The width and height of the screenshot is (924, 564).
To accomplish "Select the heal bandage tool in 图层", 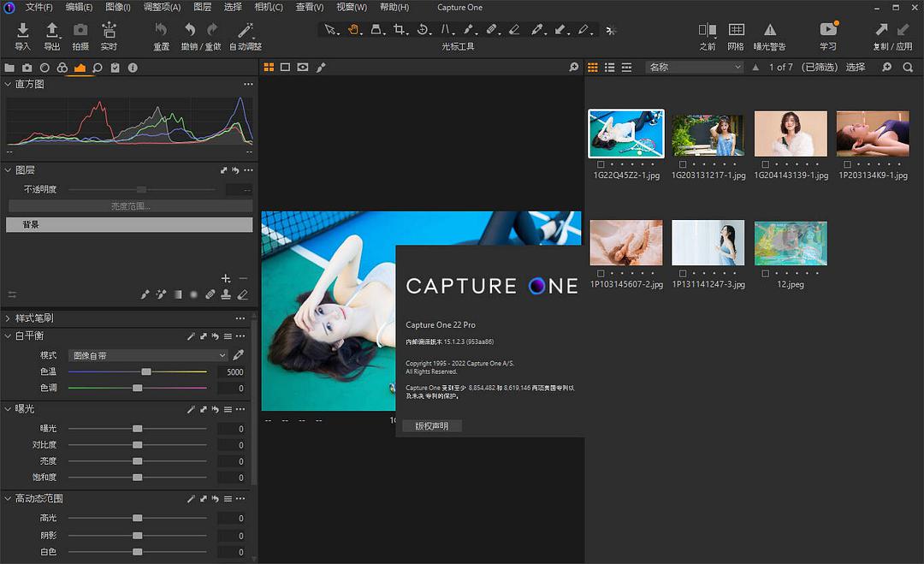I will pos(210,294).
